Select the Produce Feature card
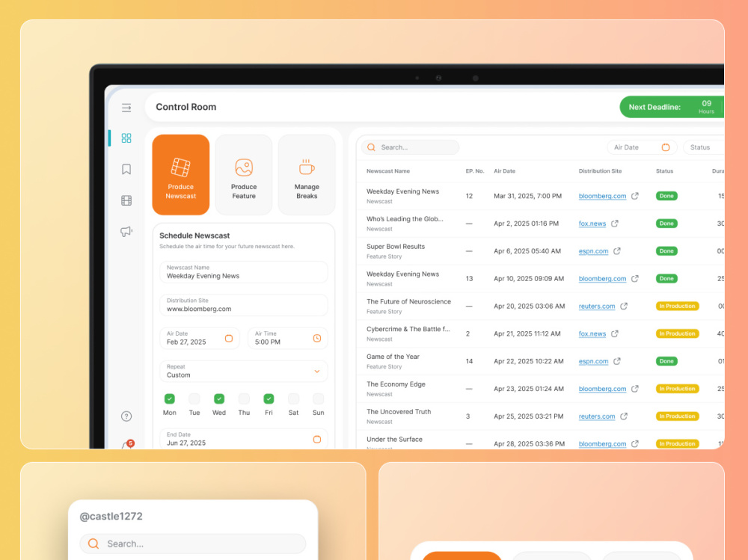This screenshot has height=560, width=748. coord(244,175)
